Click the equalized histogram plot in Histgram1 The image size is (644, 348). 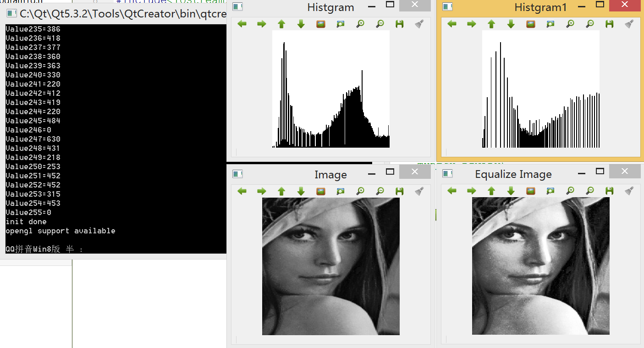[541, 89]
